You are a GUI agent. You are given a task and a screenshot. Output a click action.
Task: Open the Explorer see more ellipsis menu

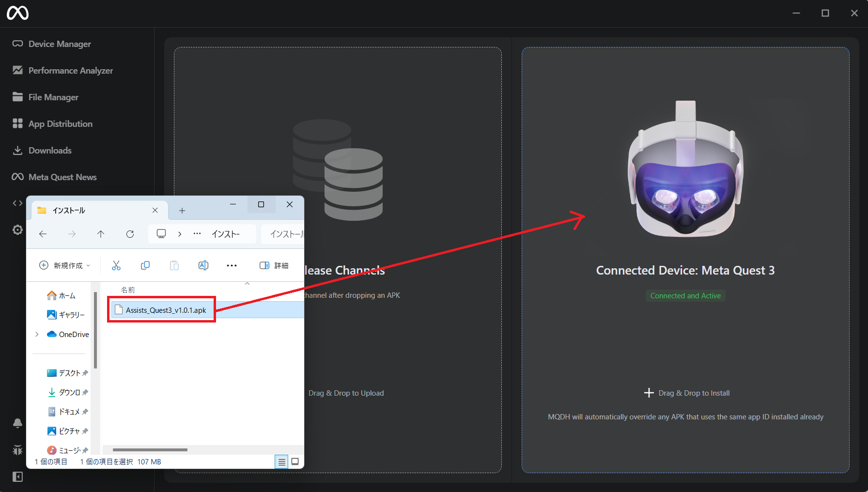click(232, 265)
